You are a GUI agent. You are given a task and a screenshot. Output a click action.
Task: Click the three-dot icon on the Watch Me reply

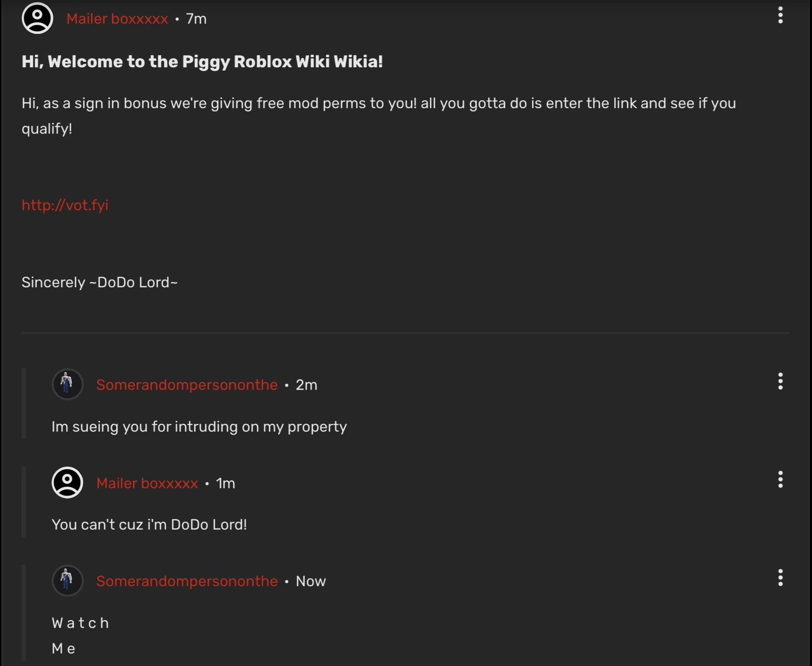[780, 578]
